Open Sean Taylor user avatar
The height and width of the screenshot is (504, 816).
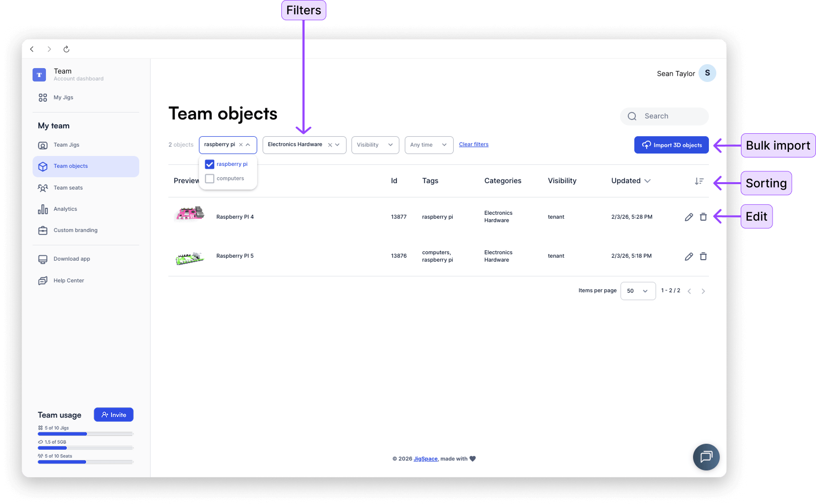pos(707,73)
